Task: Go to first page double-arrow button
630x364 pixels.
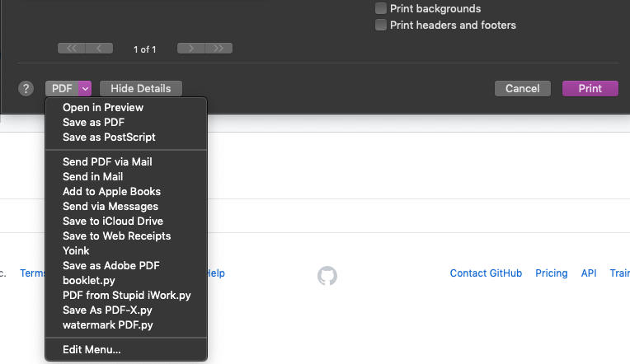Action: [72, 48]
